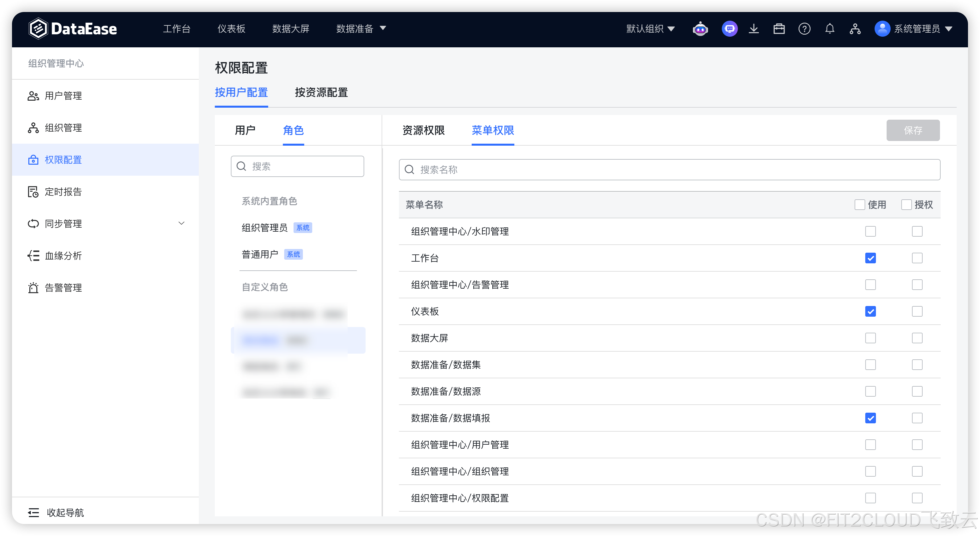Viewport: 980px width, 536px height.
Task: Click the download icon in header
Action: point(754,29)
